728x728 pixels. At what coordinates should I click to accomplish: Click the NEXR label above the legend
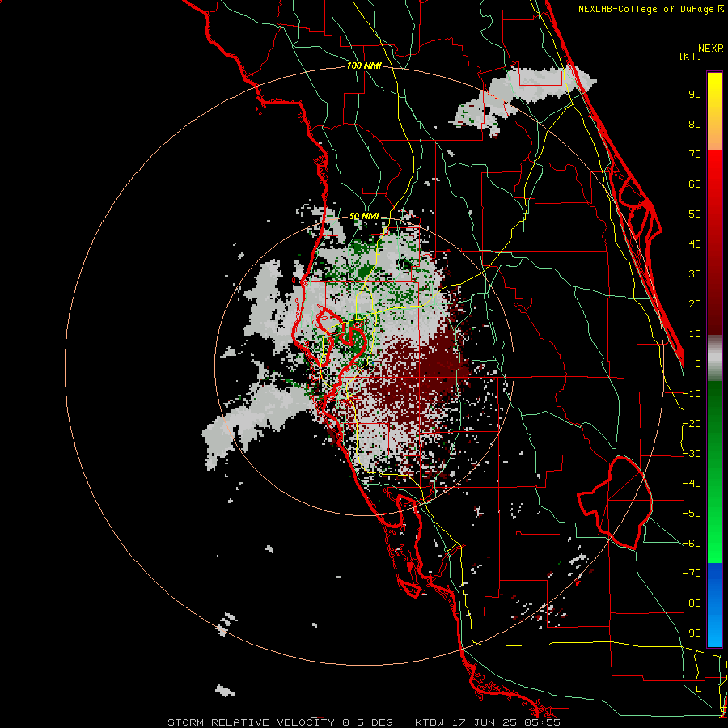point(711,49)
